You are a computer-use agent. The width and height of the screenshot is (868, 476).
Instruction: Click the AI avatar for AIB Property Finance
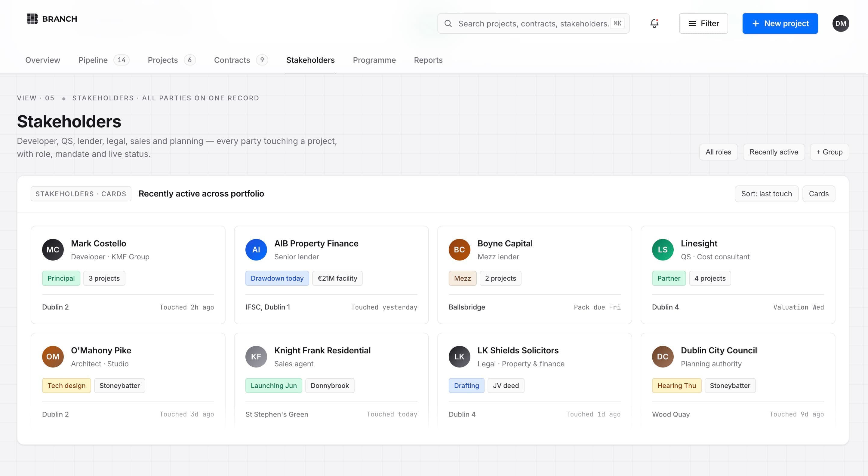[x=256, y=249]
